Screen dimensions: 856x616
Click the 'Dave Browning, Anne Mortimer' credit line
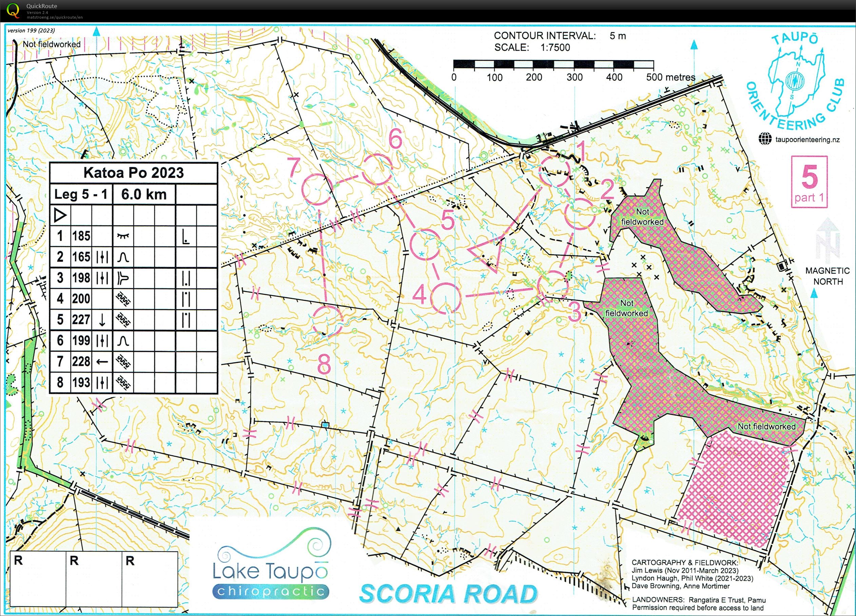(x=681, y=586)
